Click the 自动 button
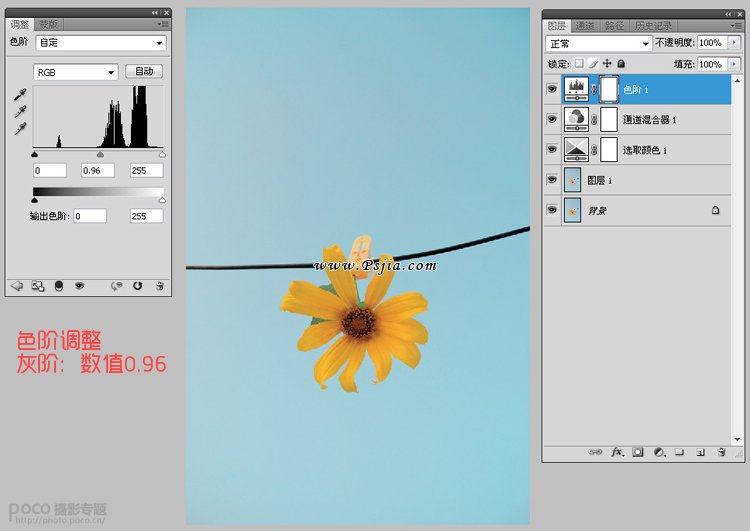This screenshot has height=531, width=750. [x=144, y=72]
